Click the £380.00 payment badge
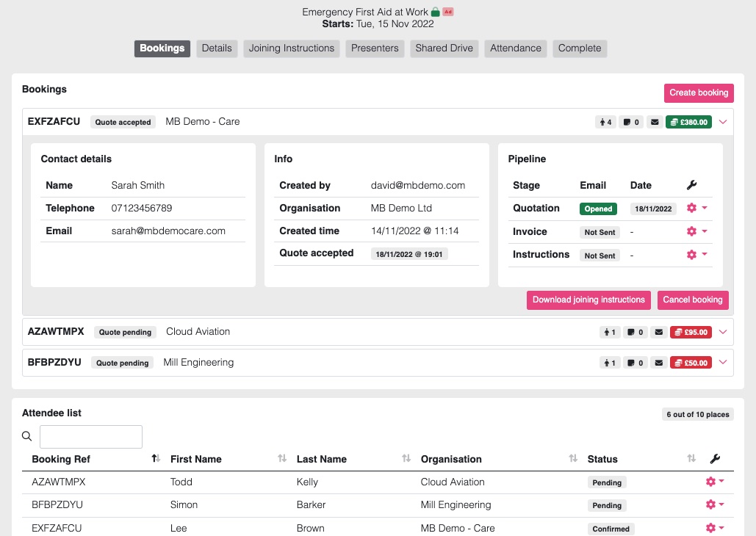 pos(688,122)
